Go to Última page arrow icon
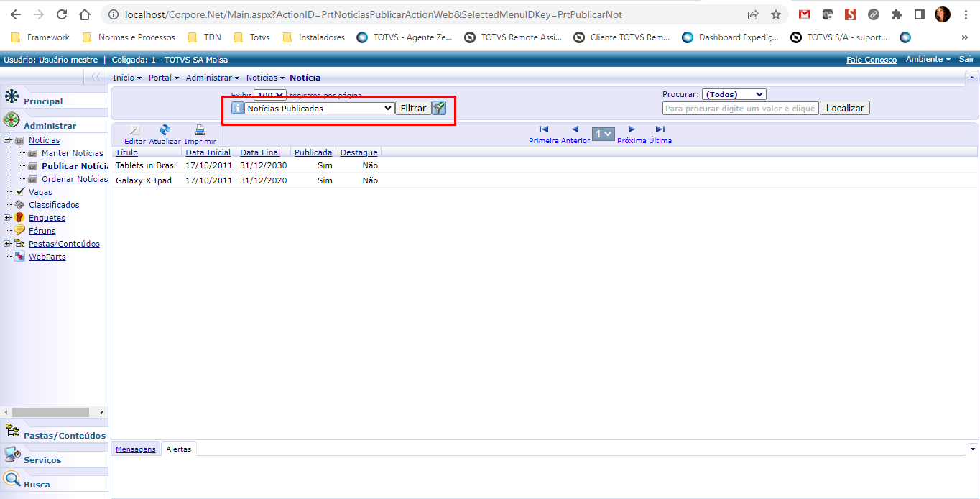Viewport: 980px width, 499px height. (x=660, y=129)
